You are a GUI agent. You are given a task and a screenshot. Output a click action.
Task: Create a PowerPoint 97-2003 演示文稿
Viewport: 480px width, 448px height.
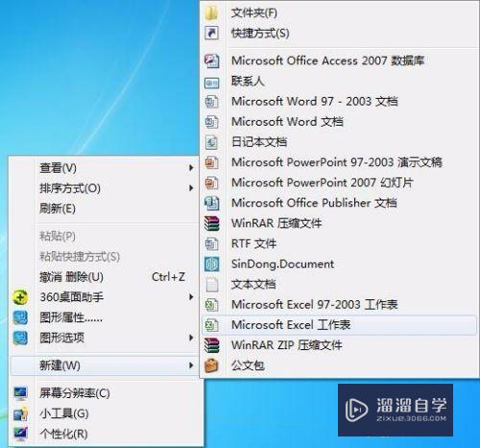[339, 162]
